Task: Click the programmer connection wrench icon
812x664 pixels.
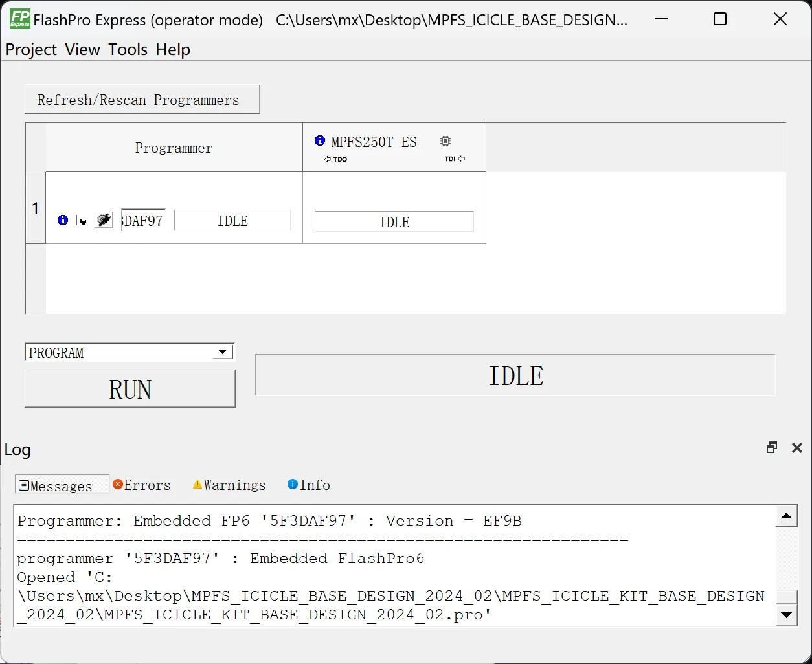Action: (x=104, y=220)
